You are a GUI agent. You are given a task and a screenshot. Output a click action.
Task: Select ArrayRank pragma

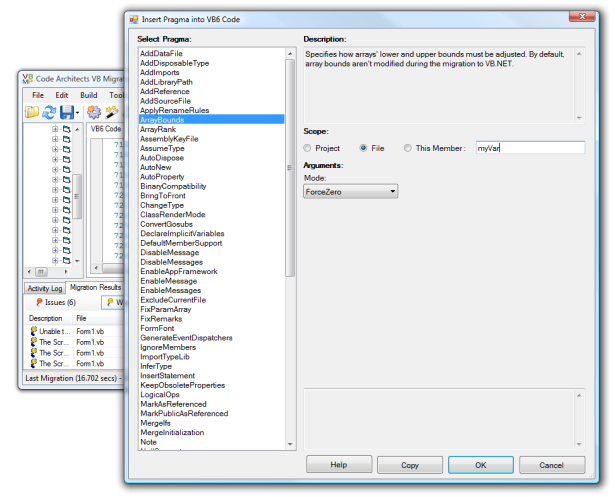[211, 129]
